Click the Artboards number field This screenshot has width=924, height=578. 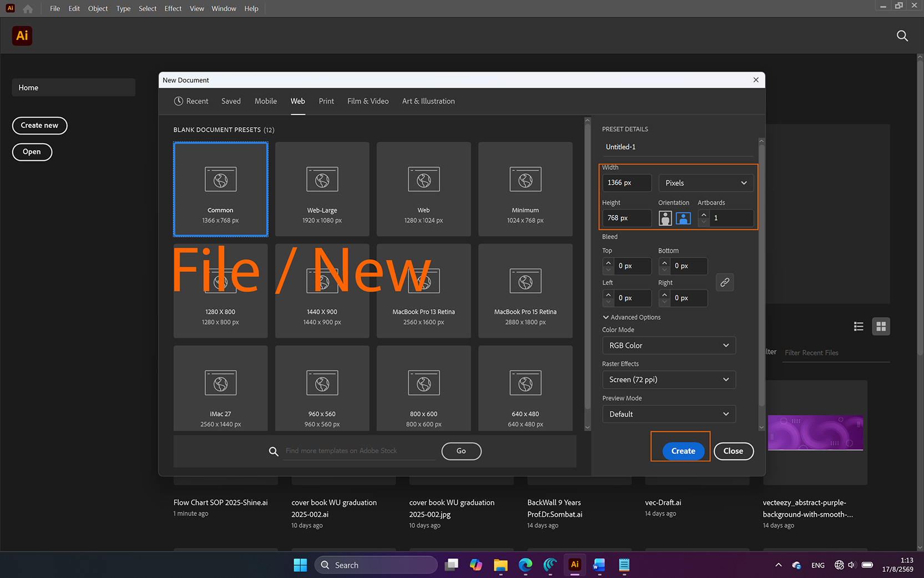(x=731, y=218)
